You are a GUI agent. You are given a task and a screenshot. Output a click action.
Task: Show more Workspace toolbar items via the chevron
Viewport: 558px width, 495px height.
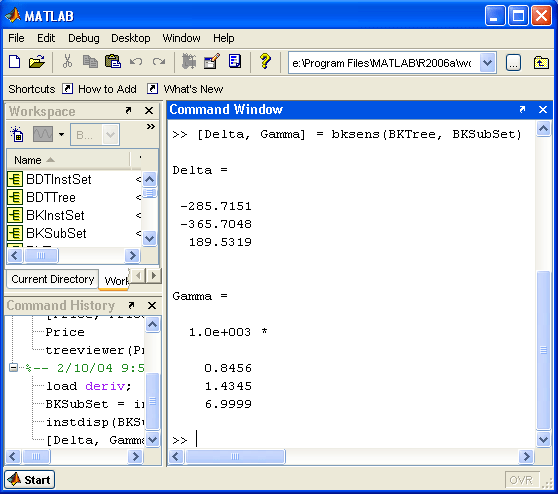(151, 127)
